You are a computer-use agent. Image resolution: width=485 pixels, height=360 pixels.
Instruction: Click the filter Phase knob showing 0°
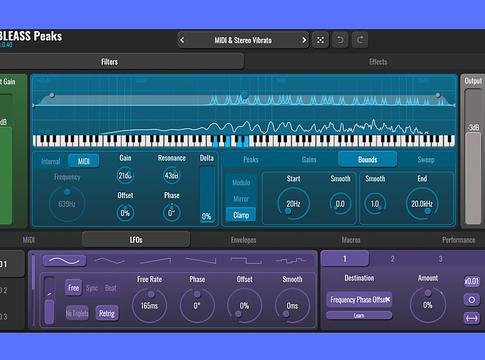172,213
